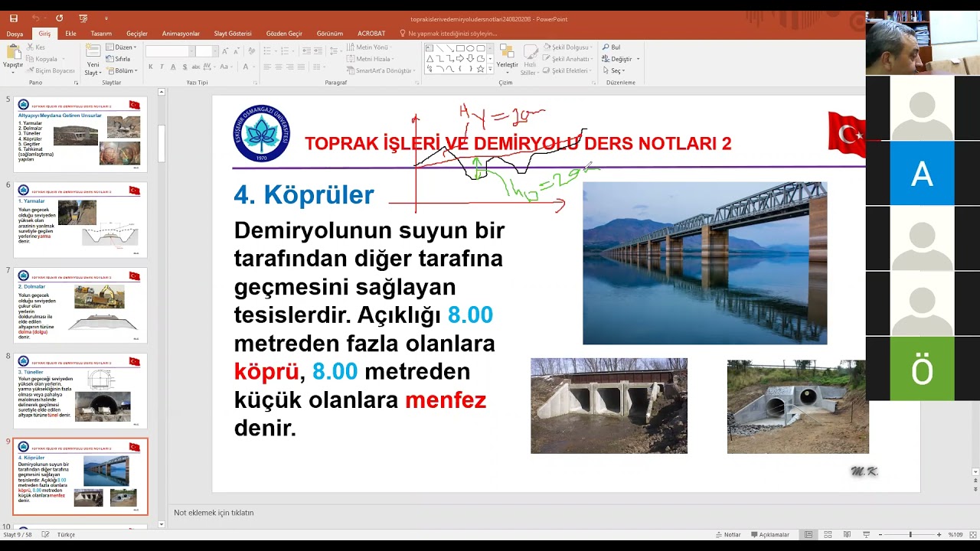Click the decrease indent icon
The width and height of the screenshot is (980, 551).
[x=305, y=51]
